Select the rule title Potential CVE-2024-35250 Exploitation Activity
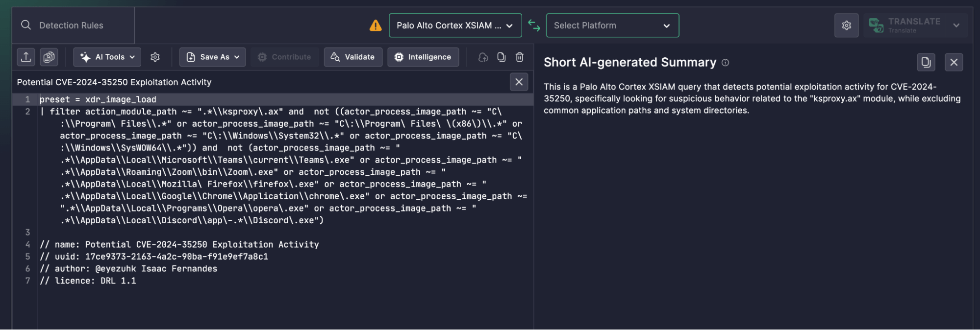 114,82
